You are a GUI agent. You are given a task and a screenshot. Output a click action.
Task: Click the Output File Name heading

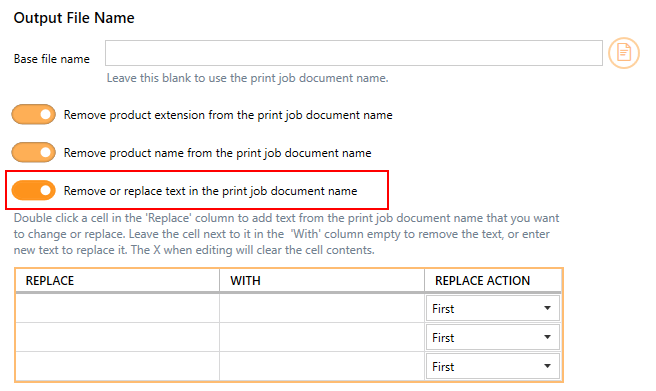74,18
